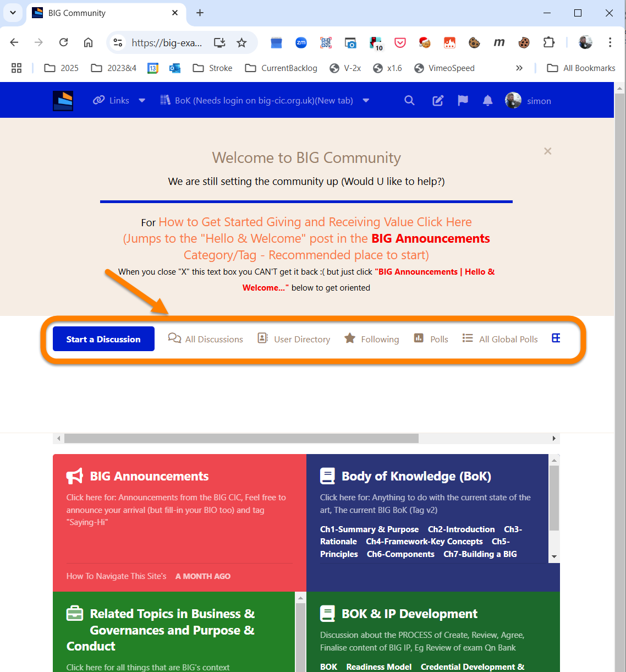Bookmark this page with the star icon
This screenshot has width=626, height=672.
241,43
